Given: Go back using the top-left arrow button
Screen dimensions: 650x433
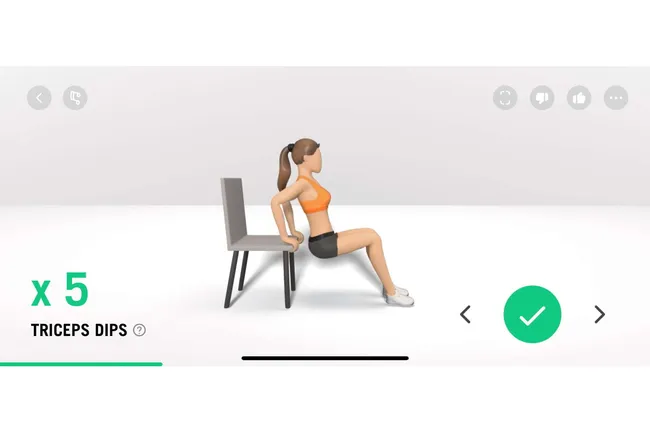Looking at the screenshot, I should (39, 98).
